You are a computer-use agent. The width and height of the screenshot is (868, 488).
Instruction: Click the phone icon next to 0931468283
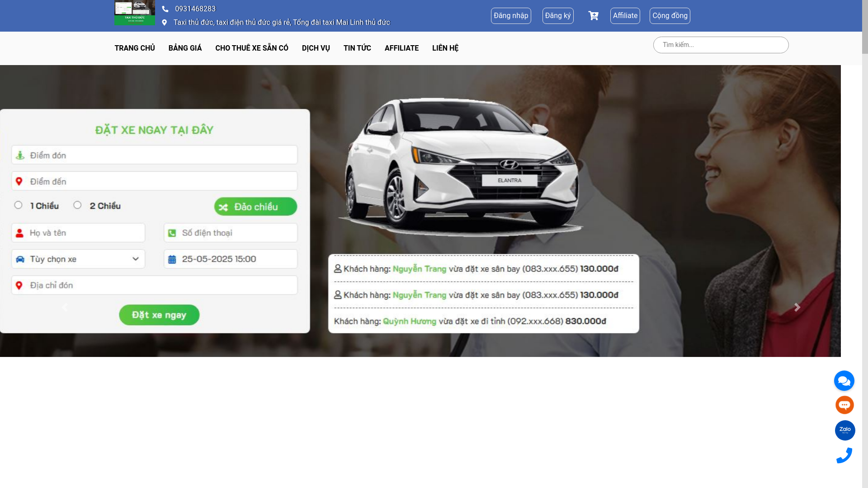pyautogui.click(x=165, y=9)
